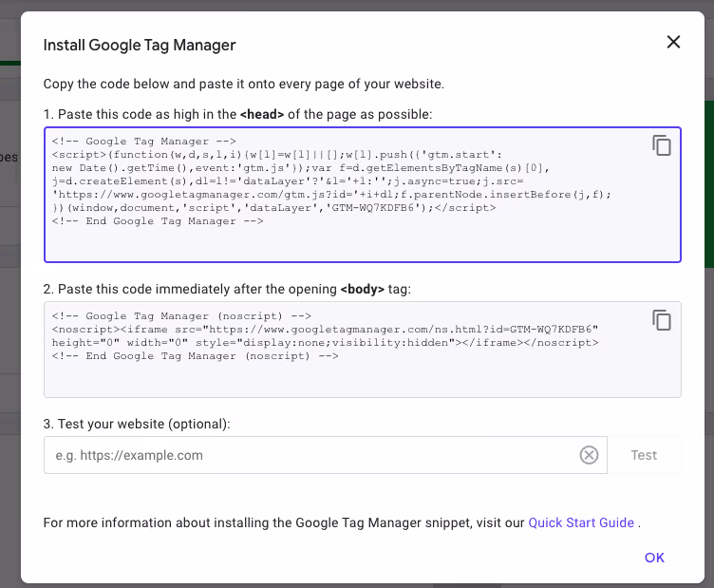Click the 'Install Google Tag Manager' heading
Viewport: 714px width, 588px height.
click(x=140, y=45)
